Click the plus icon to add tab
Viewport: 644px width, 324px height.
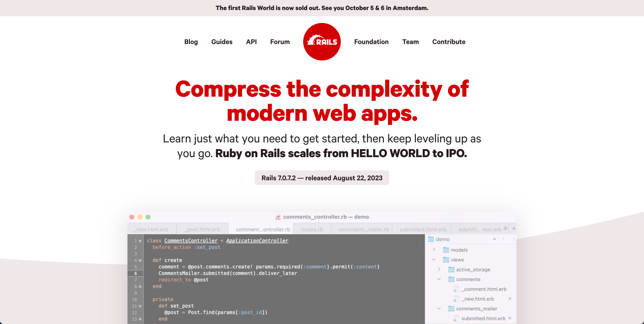pyautogui.click(x=514, y=229)
